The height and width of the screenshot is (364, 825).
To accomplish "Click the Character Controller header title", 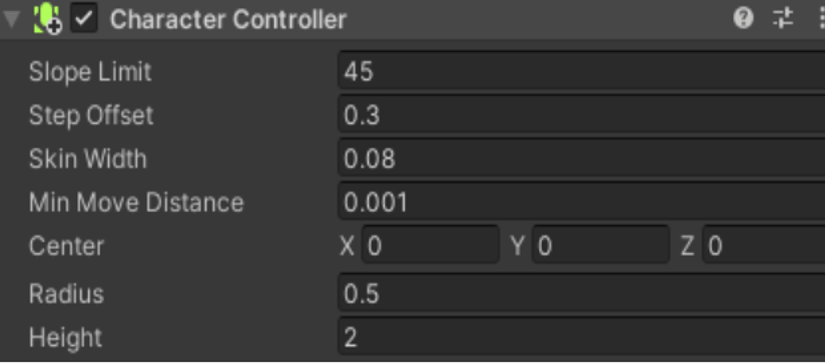I will coord(228,19).
